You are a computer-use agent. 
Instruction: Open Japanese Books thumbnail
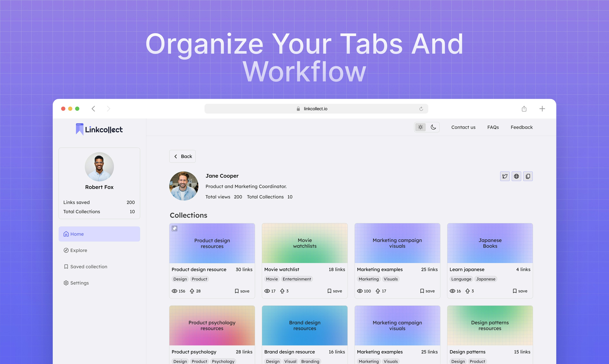pyautogui.click(x=490, y=243)
